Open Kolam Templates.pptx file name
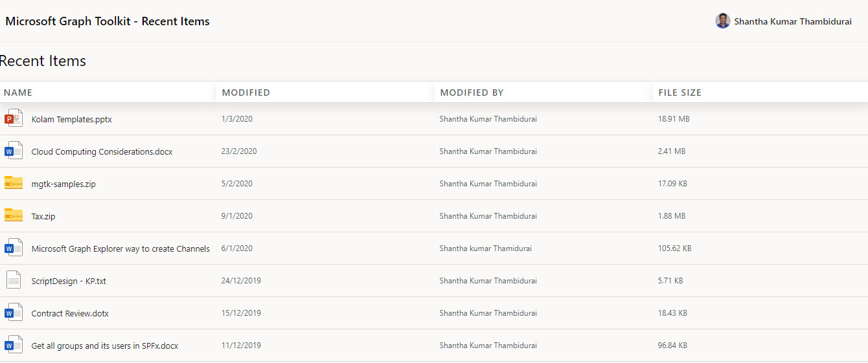This screenshot has height=363, width=868. [x=72, y=120]
